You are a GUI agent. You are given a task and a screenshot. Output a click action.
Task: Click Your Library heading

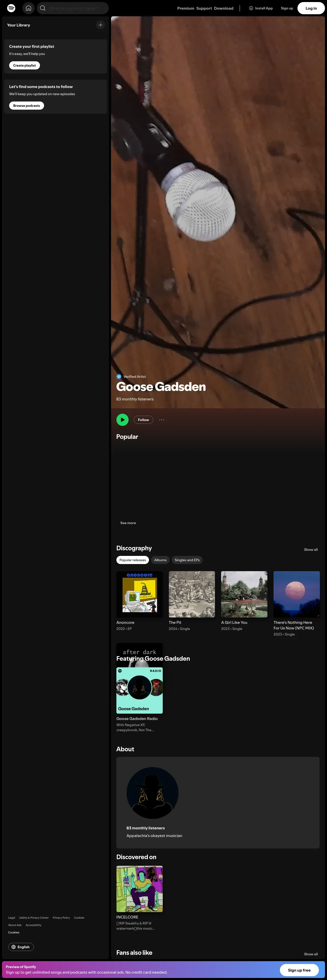coord(19,25)
